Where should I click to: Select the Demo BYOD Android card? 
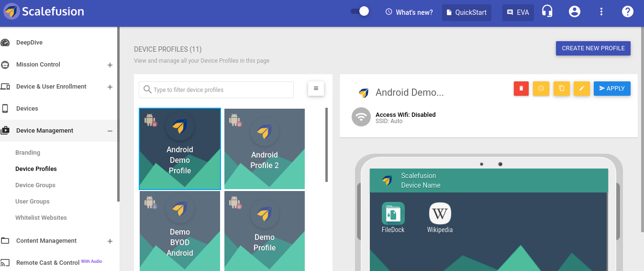point(180,231)
